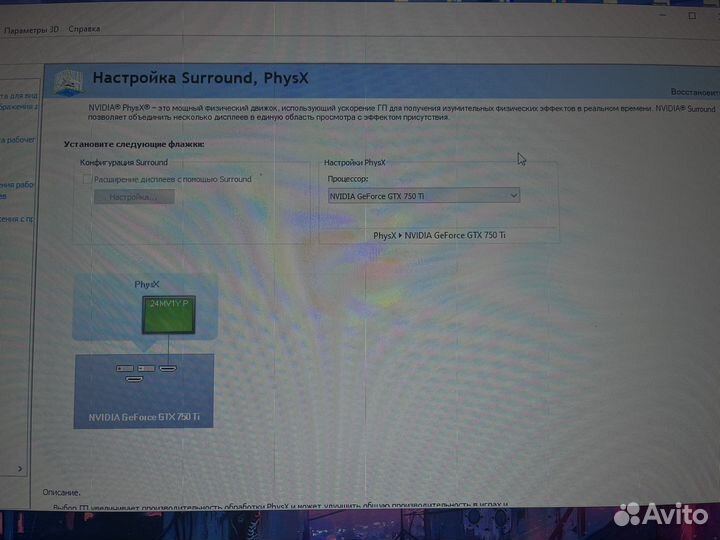Click the port connected to the monitor
This screenshot has height=540, width=720.
(167, 368)
